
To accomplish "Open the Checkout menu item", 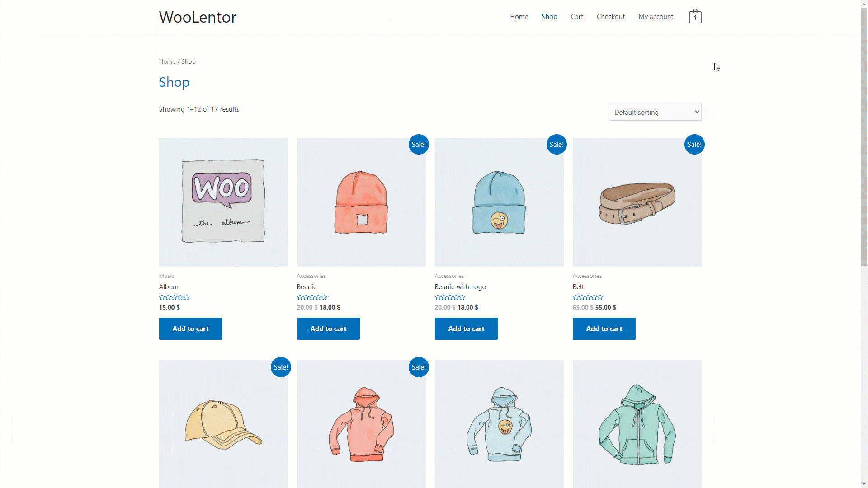I will (x=611, y=17).
